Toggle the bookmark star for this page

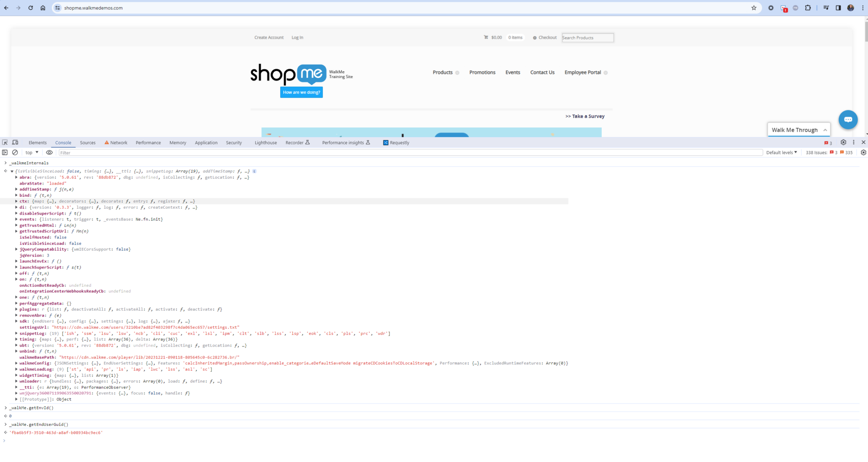(754, 8)
